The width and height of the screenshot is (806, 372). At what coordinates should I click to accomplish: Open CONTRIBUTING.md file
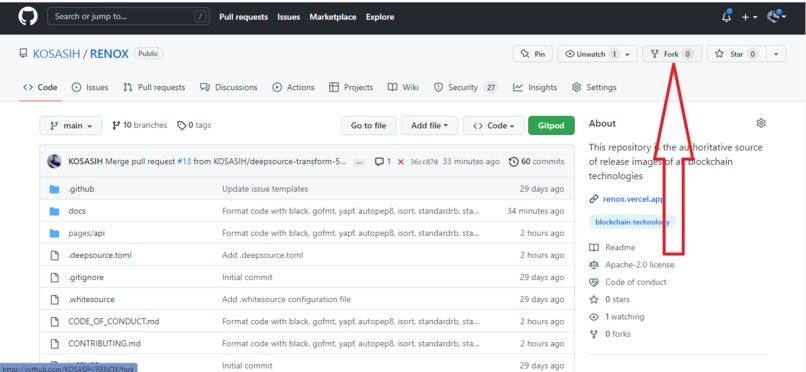104,343
